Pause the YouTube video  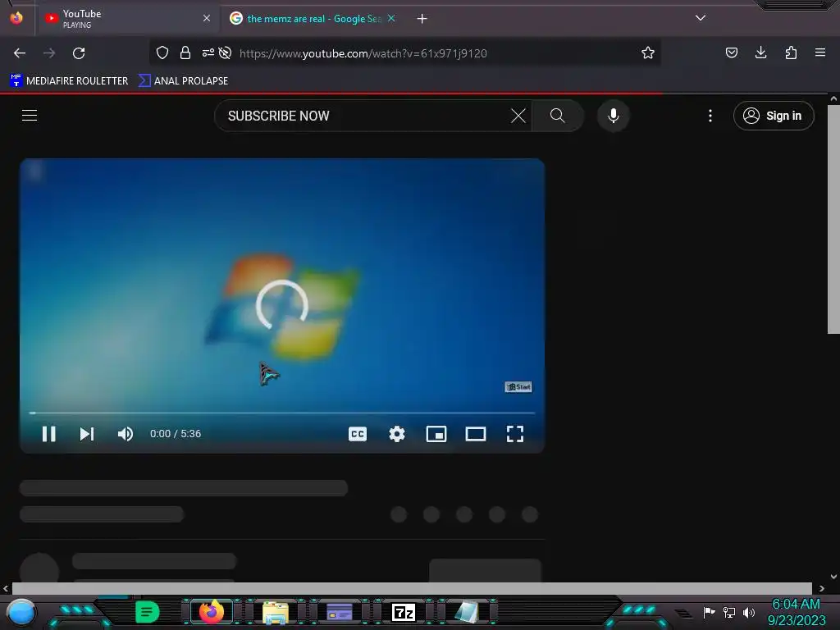(48, 434)
